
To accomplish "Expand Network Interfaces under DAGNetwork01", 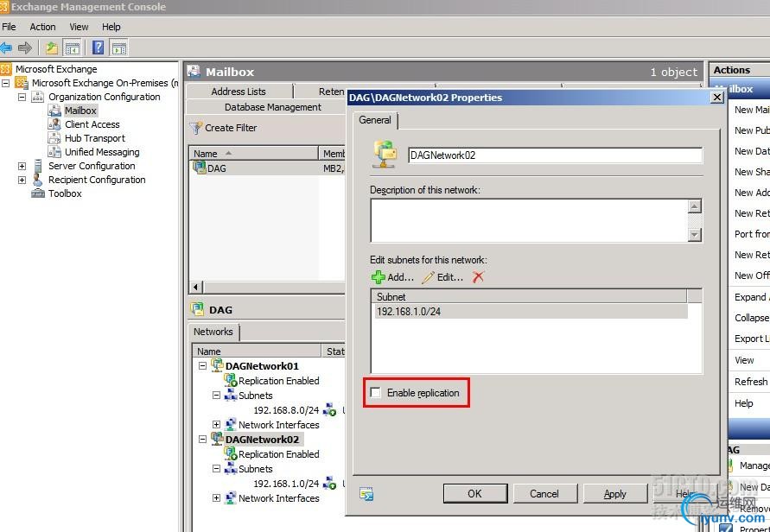I will point(216,425).
